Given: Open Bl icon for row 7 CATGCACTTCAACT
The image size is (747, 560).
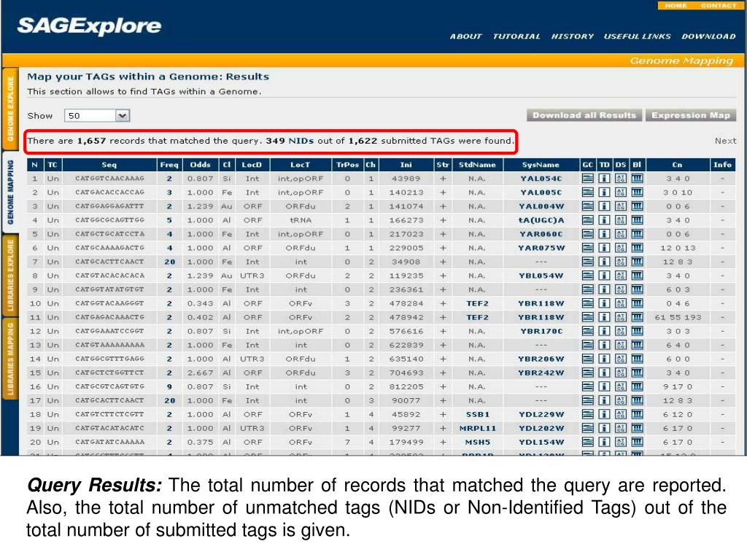Looking at the screenshot, I should (637, 262).
